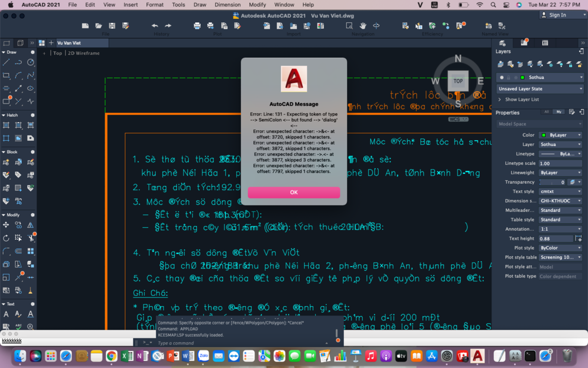Toggle the My properties filter
This screenshot has height=368, width=588.
pyautogui.click(x=559, y=112)
